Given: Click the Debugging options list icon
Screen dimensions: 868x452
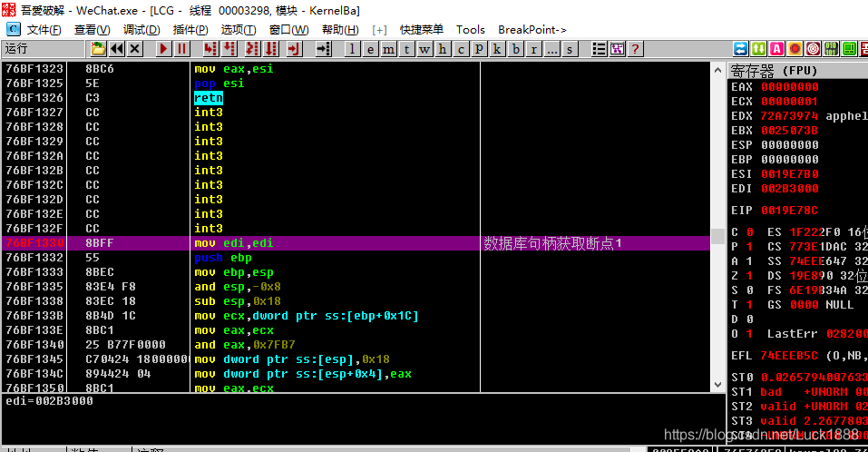Looking at the screenshot, I should [599, 49].
